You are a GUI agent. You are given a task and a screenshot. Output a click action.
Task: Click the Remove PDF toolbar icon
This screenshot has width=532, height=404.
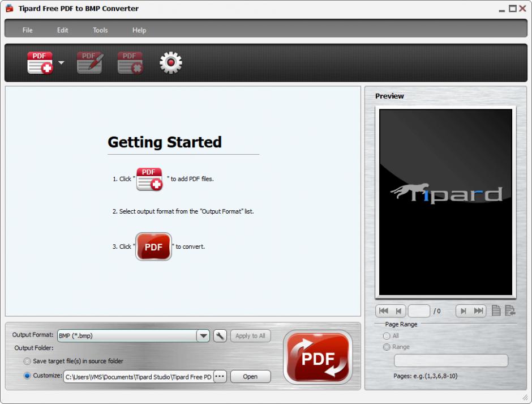pos(130,63)
